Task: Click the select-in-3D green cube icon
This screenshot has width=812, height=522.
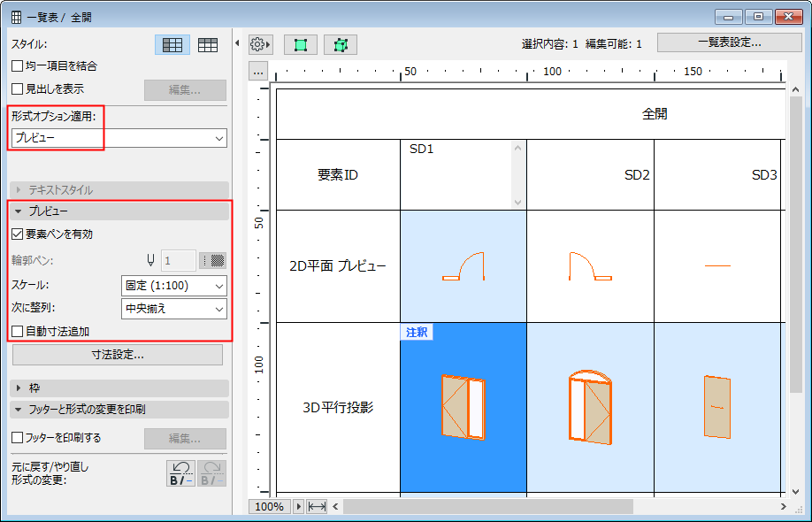Action: click(x=341, y=45)
